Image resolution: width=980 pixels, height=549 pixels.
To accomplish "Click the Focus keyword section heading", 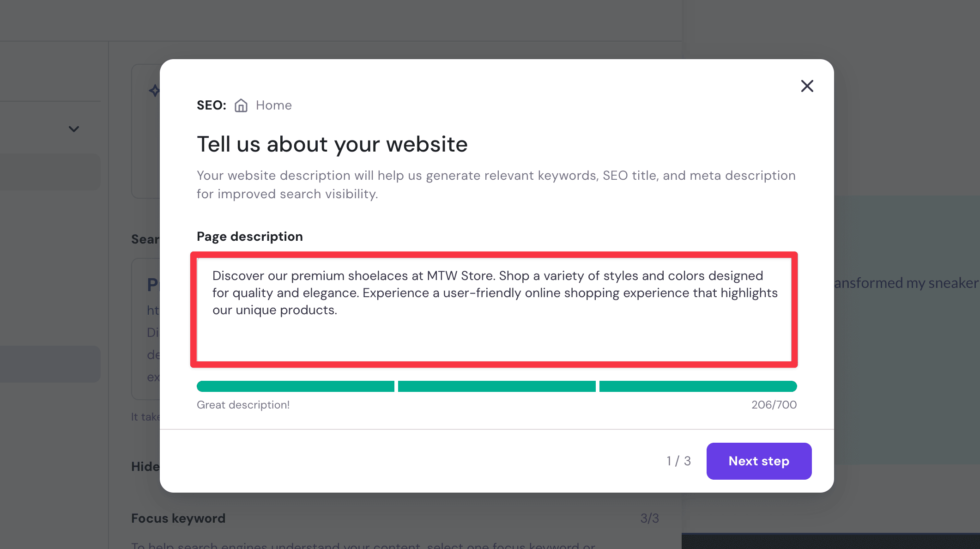I will (178, 518).
